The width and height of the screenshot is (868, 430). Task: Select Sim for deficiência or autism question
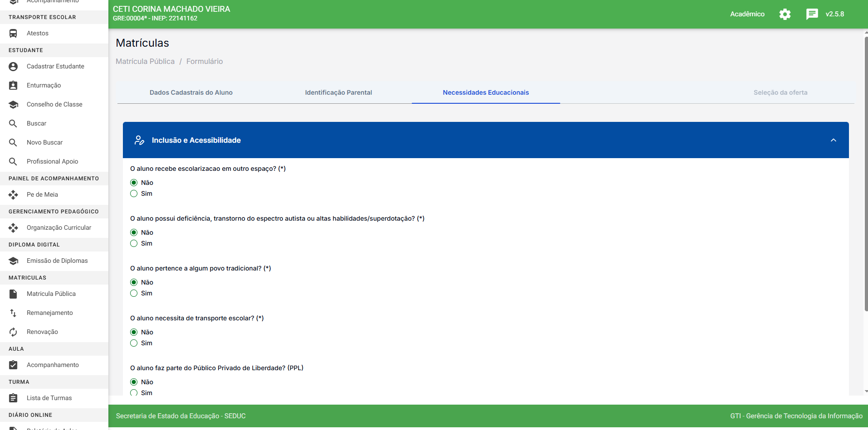click(x=134, y=243)
